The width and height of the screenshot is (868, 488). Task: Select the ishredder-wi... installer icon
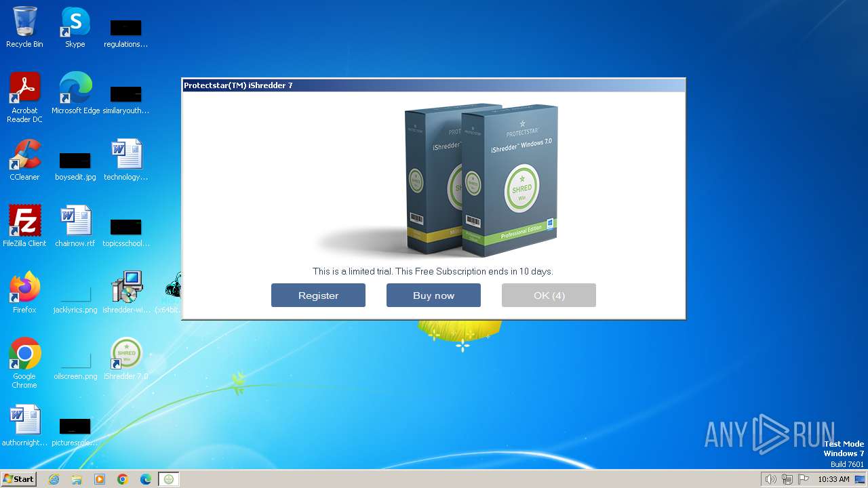point(126,293)
